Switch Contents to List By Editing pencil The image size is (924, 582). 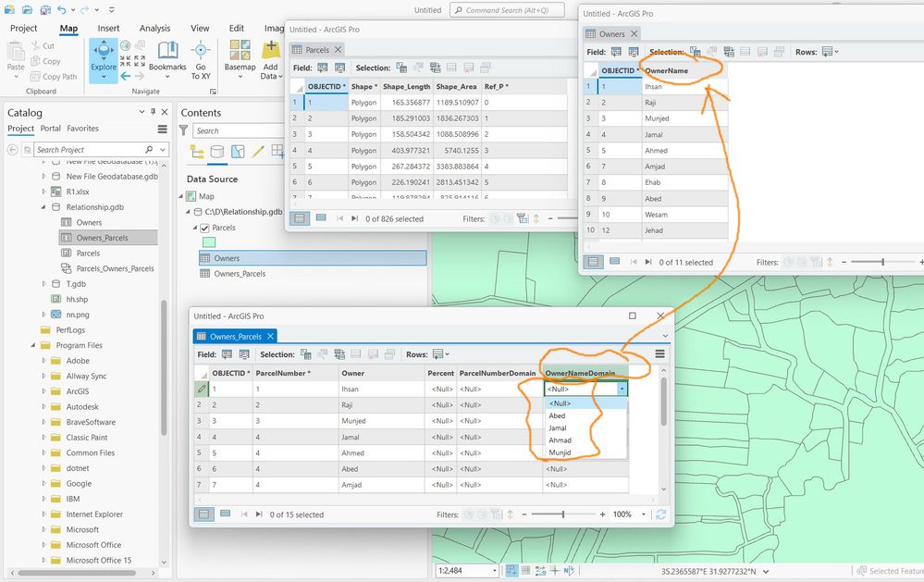coord(258,152)
